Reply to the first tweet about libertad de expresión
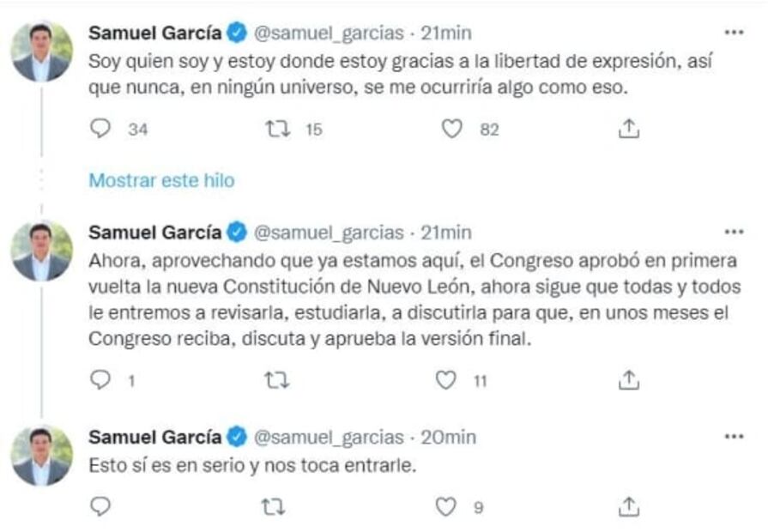This screenshot has width=768, height=532. coord(100,128)
